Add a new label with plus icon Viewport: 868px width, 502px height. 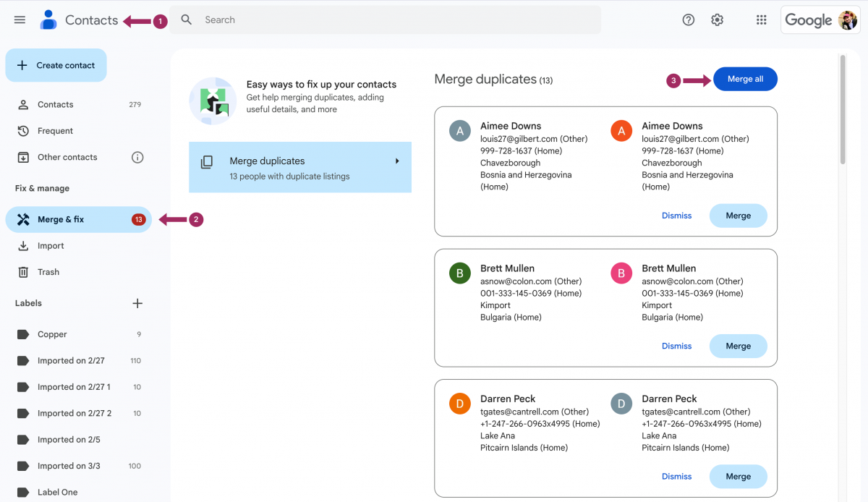[137, 303]
